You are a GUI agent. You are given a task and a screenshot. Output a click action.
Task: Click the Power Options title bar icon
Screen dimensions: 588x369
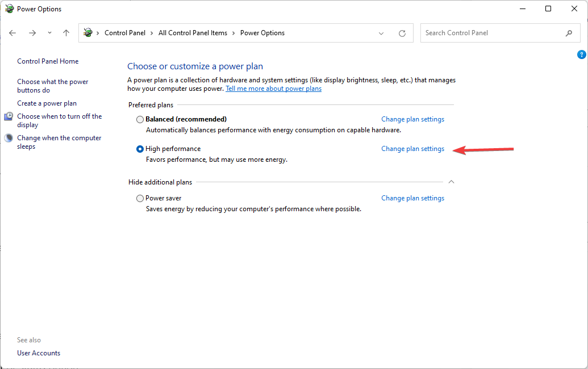point(9,9)
